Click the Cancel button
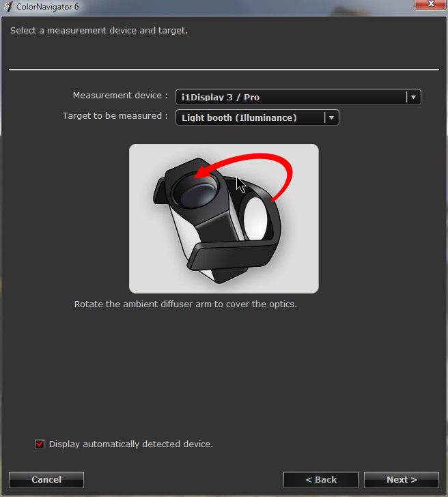This screenshot has width=448, height=497. pos(46,479)
